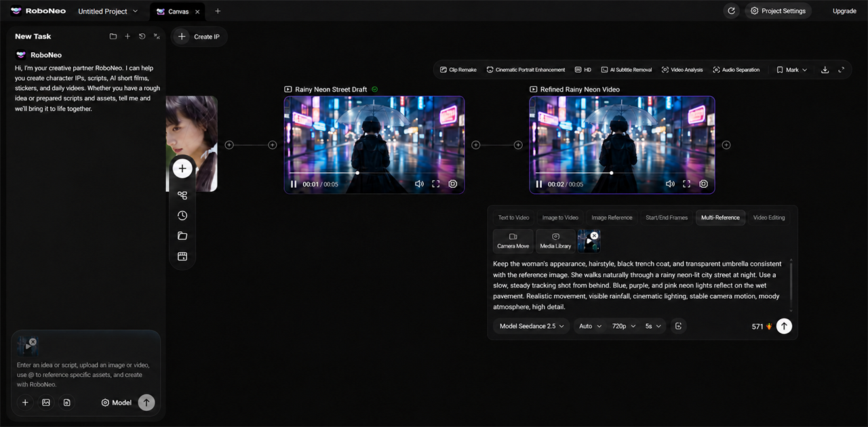Expand the Auto aspect ratio dropdown

[x=590, y=326]
